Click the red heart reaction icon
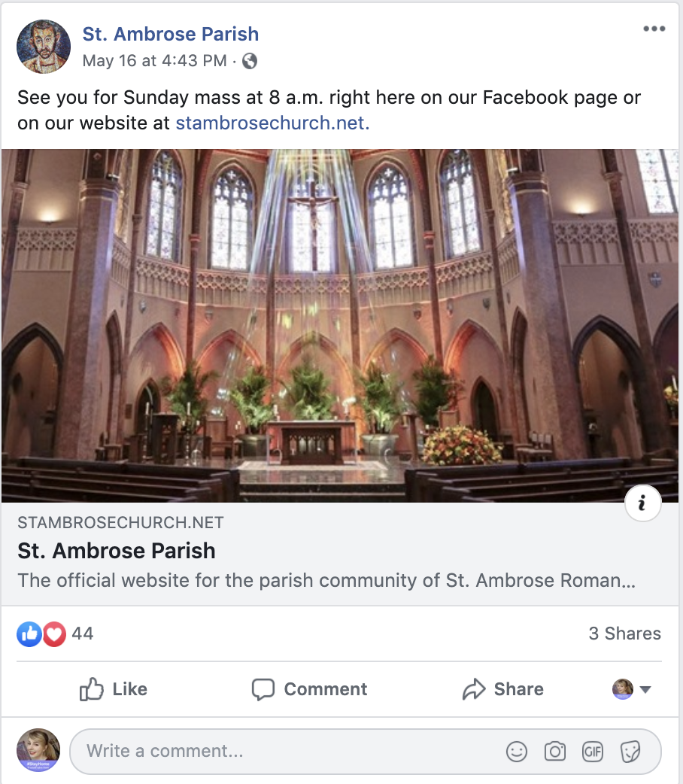 pyautogui.click(x=54, y=634)
